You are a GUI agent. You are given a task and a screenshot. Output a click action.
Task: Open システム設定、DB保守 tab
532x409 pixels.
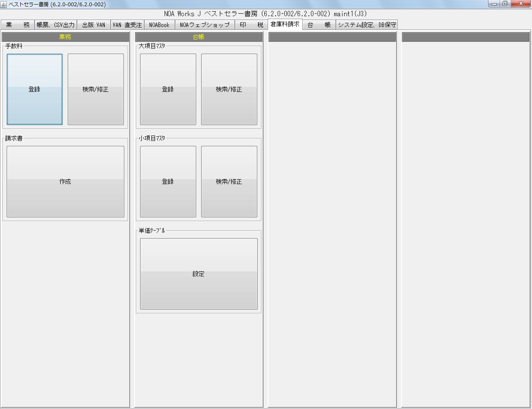click(x=367, y=25)
